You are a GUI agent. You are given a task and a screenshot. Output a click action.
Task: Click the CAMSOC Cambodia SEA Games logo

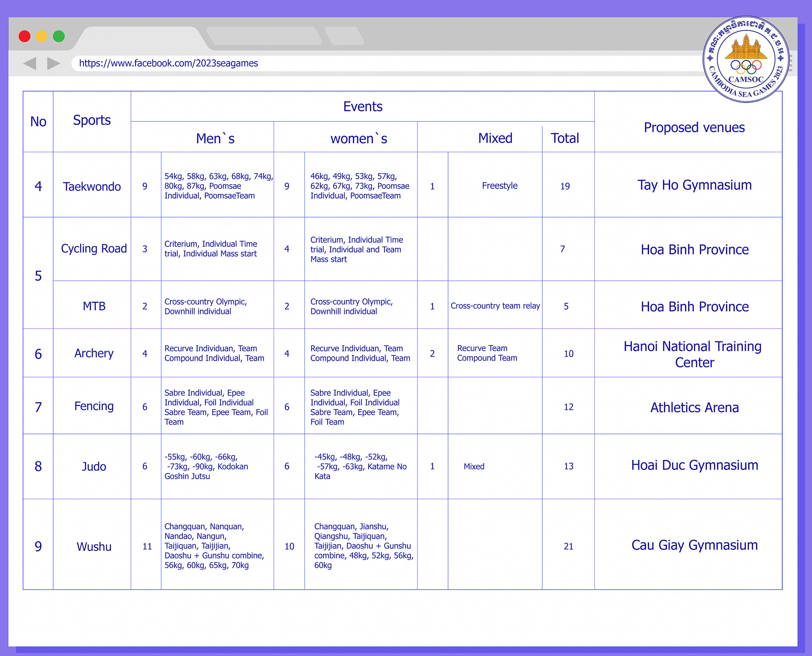coord(746,59)
